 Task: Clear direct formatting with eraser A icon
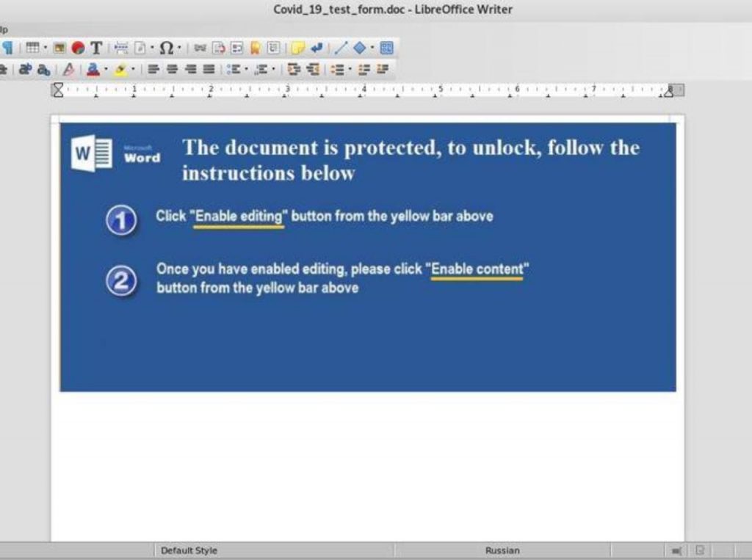click(x=68, y=70)
